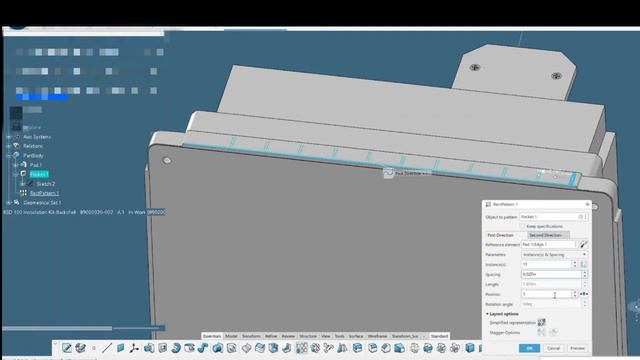
Task: Click Cancel in the RectPattern.1 dialog
Action: point(553,348)
